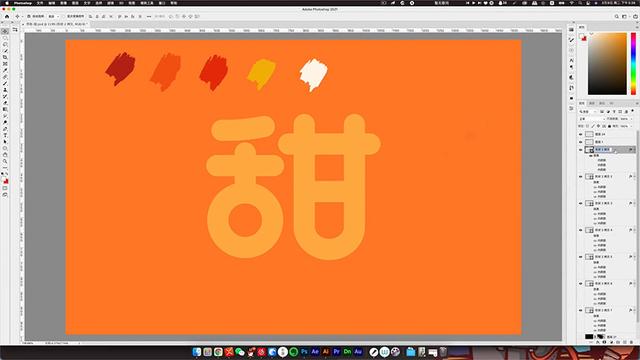Click the search icon at top right
Screen dimensions: 640x360
tap(616, 16)
